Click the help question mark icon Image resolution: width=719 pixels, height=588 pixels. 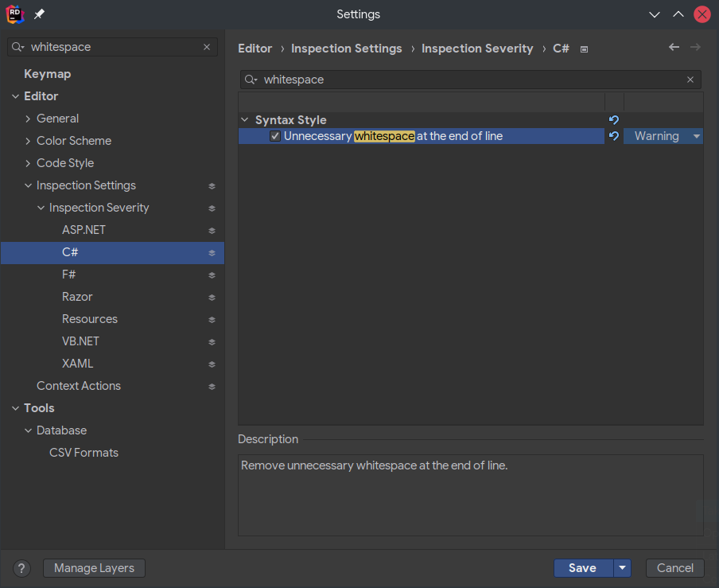coord(21,568)
